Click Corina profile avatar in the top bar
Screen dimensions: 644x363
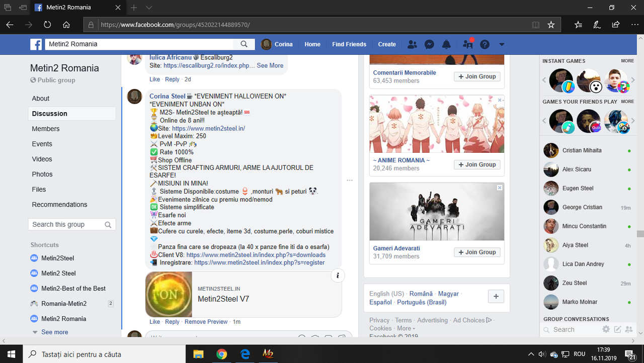coord(267,44)
